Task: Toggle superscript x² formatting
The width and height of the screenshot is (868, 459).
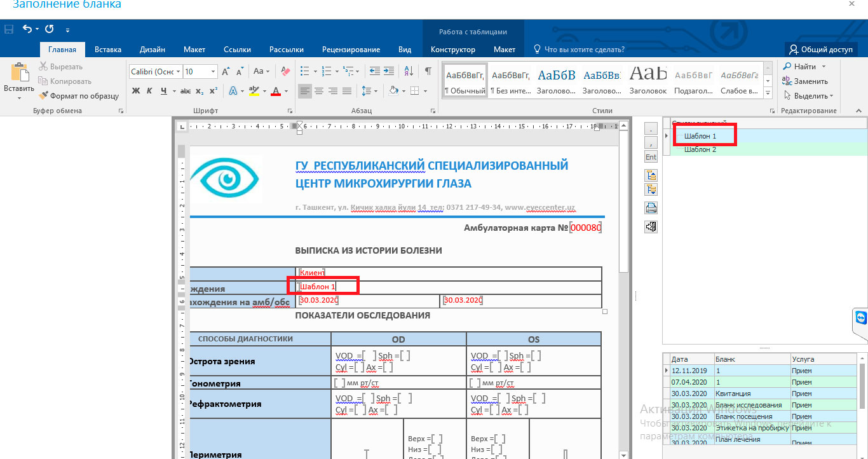Action: pyautogui.click(x=214, y=91)
